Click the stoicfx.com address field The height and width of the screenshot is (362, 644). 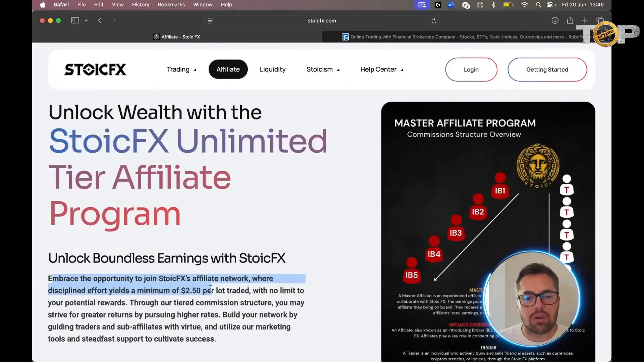click(x=322, y=20)
